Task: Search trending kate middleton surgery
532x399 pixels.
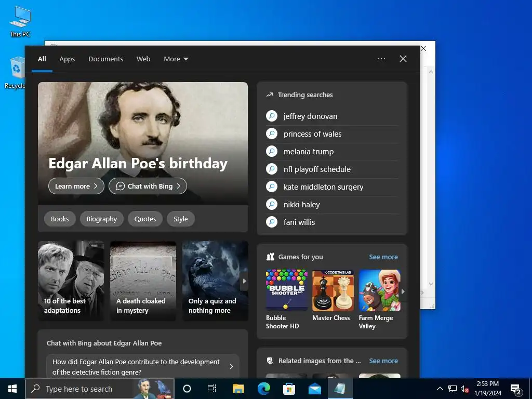Action: pyautogui.click(x=332, y=187)
